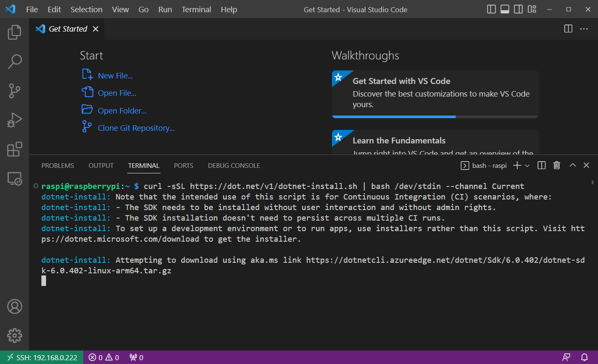Image resolution: width=598 pixels, height=364 pixels.
Task: Open the Accounts menu icon
Action: (x=14, y=307)
